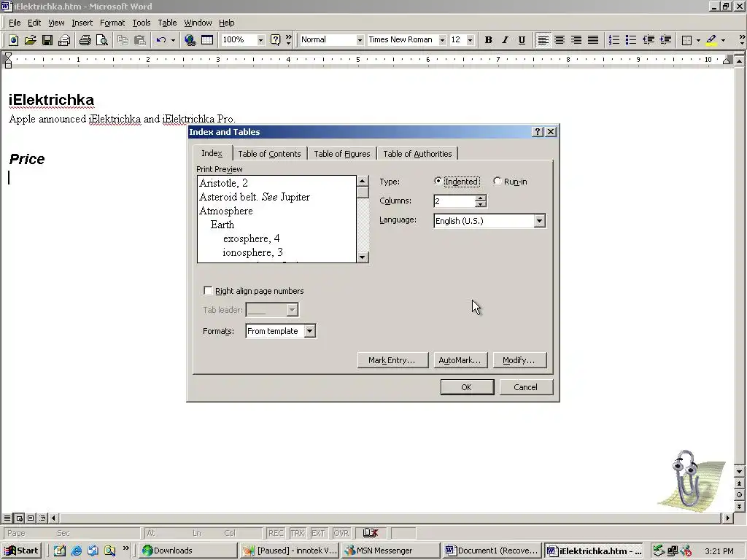This screenshot has width=747, height=560.
Task: Click the Print Preview magnifier icon
Action: [x=102, y=40]
